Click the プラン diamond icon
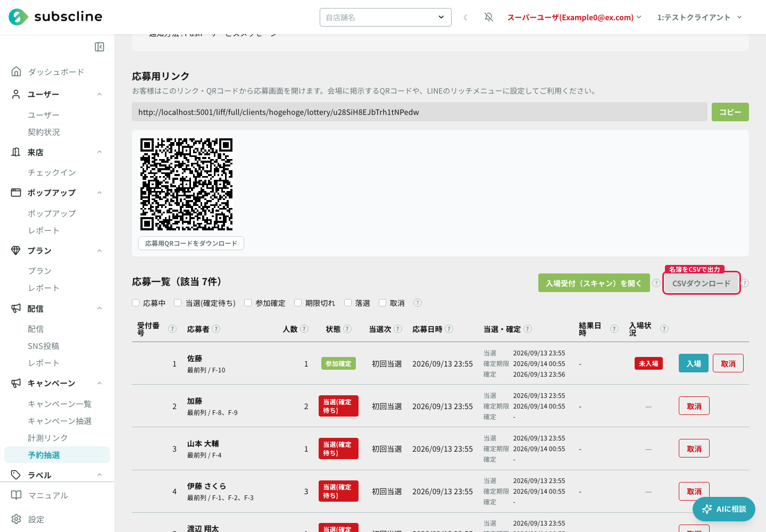766x532 pixels. 16,251
